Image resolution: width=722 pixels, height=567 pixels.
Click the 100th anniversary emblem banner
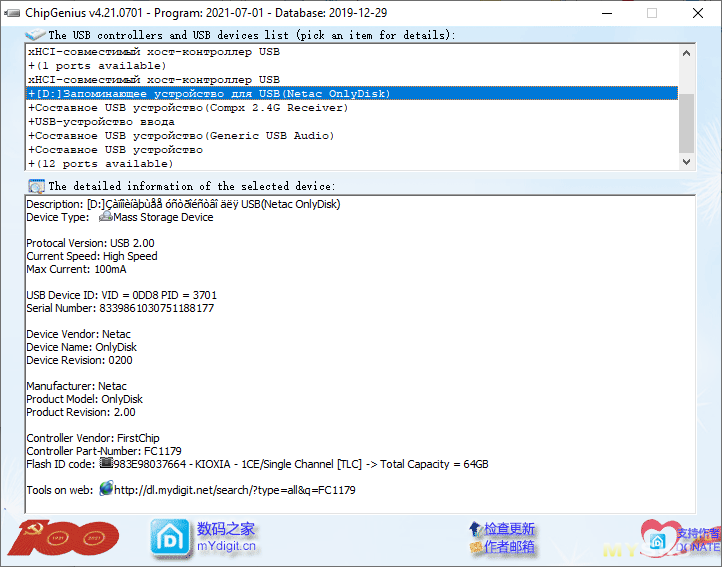[62, 538]
